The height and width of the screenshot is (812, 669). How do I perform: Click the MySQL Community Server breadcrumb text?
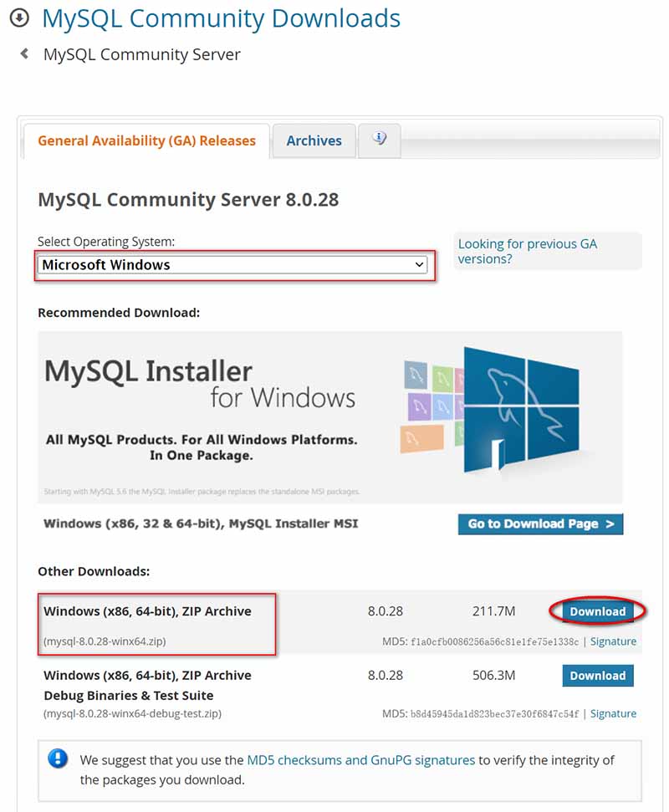pos(141,54)
